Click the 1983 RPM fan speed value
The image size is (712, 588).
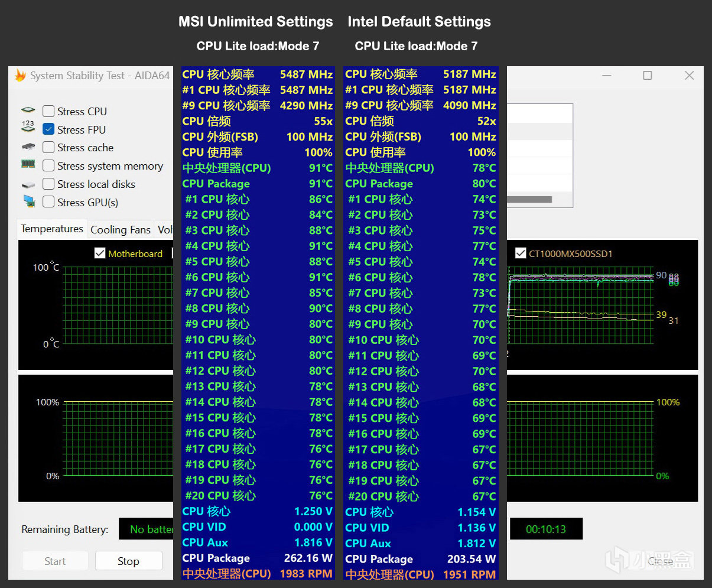tap(306, 574)
